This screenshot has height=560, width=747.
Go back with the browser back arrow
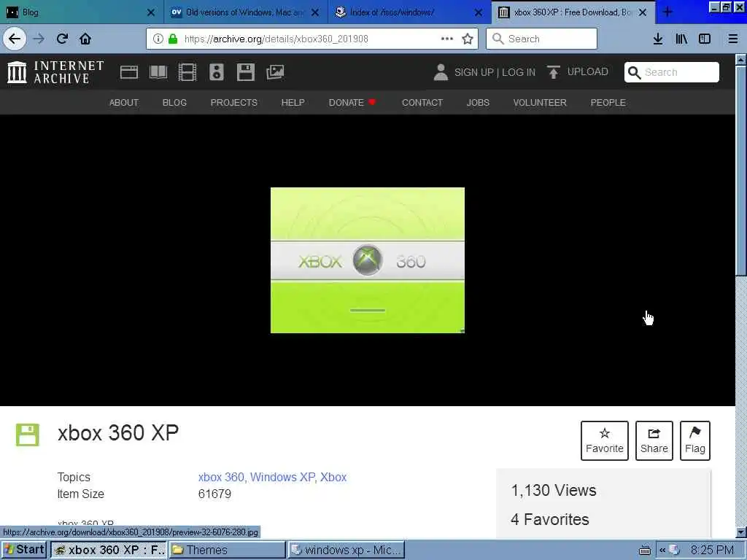click(x=15, y=39)
